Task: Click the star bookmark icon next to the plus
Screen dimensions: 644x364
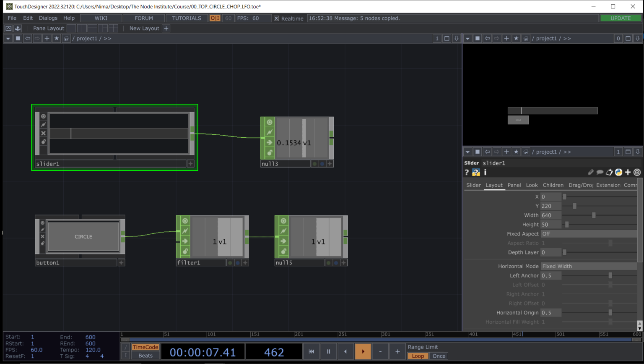Action: point(57,39)
